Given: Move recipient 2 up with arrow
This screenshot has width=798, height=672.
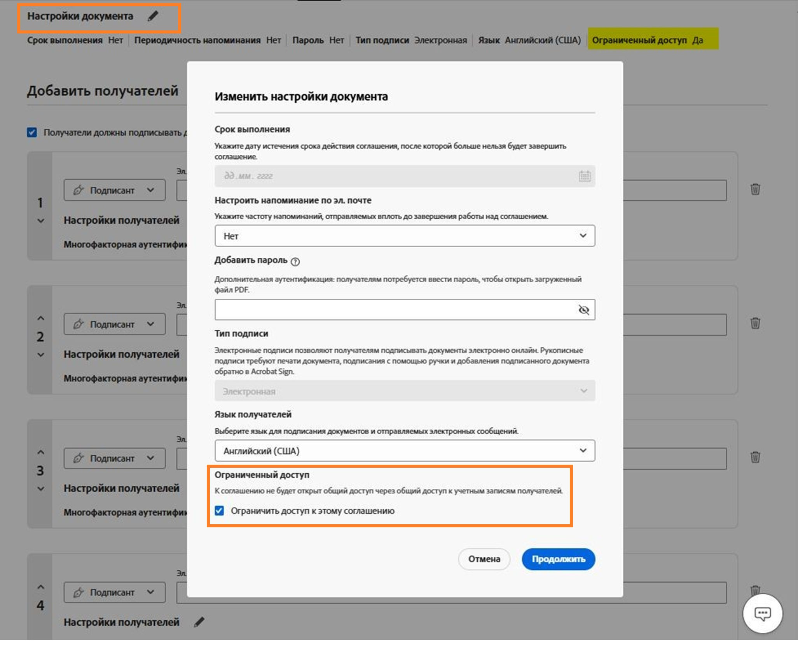Looking at the screenshot, I should (x=40, y=318).
